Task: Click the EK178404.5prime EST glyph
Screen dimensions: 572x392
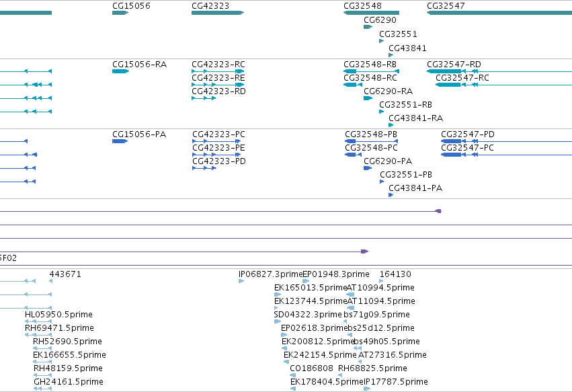Action: click(293, 389)
